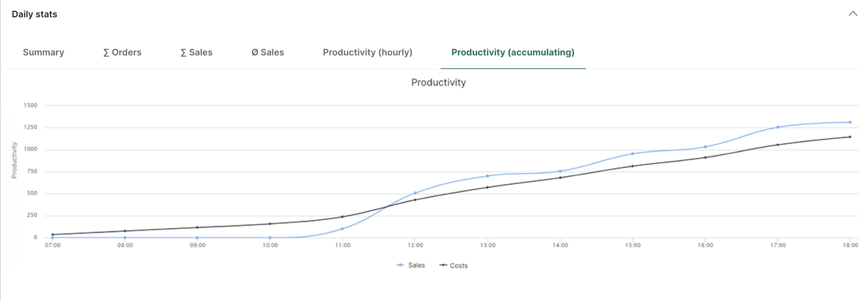Image resolution: width=868 pixels, height=300 pixels.
Task: Click the Sales data point at 12:00
Action: pos(415,193)
